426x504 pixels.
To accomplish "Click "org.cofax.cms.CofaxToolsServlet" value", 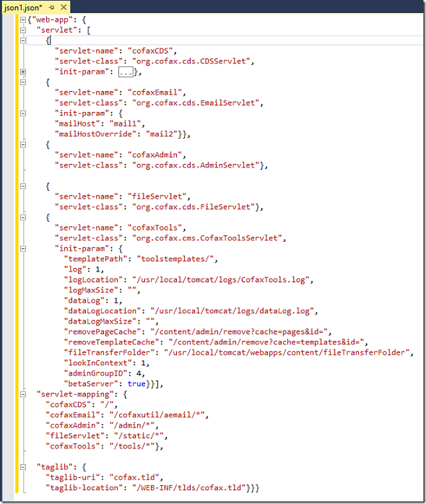I will point(207,238).
